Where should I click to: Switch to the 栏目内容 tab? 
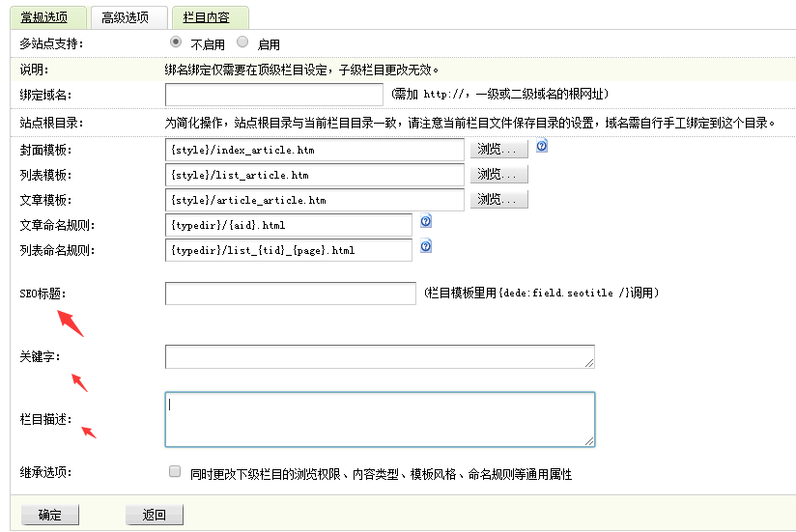pyautogui.click(x=211, y=17)
